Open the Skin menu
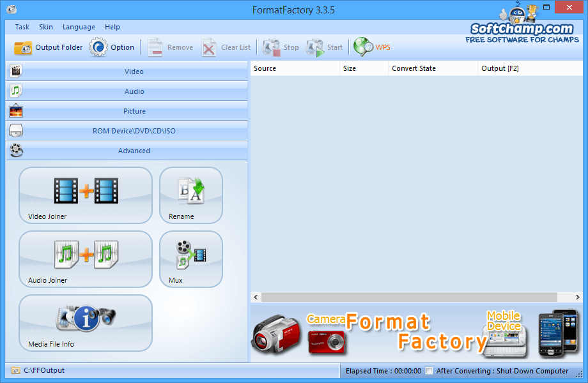 point(46,27)
